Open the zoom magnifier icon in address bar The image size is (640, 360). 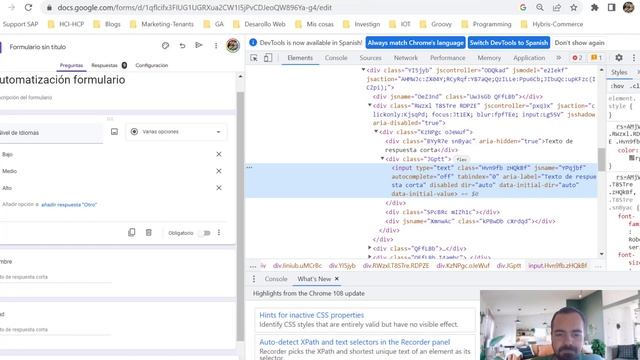tap(540, 7)
